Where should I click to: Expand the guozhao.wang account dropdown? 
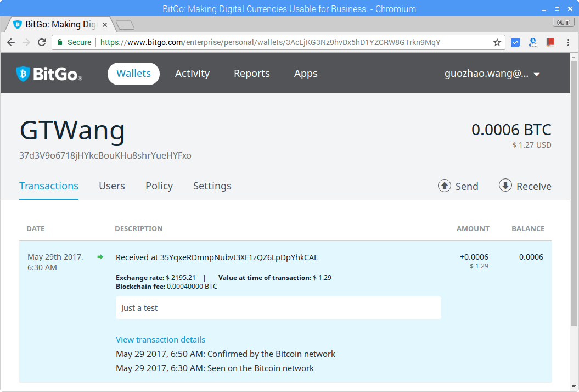pyautogui.click(x=537, y=75)
